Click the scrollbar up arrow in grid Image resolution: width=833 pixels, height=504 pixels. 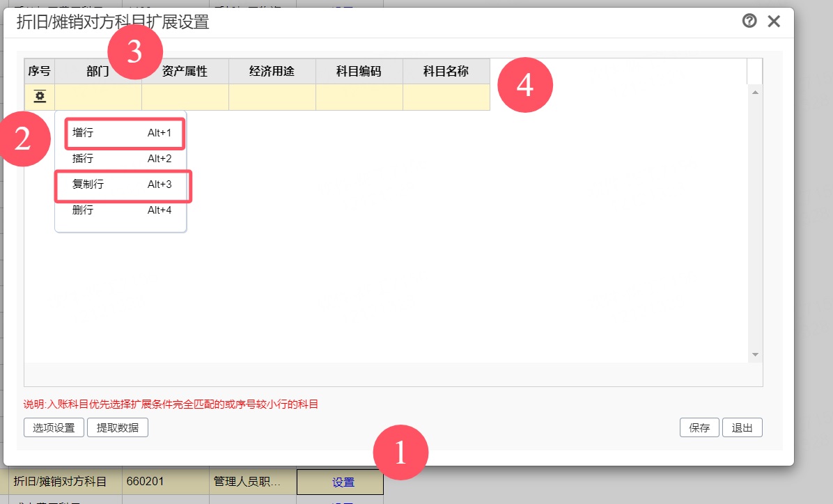point(755,93)
